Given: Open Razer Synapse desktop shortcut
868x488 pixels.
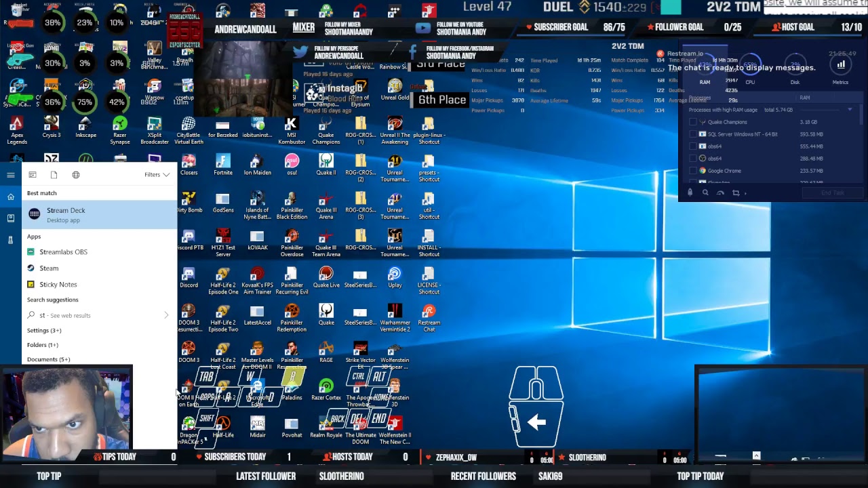Looking at the screenshot, I should (x=120, y=130).
